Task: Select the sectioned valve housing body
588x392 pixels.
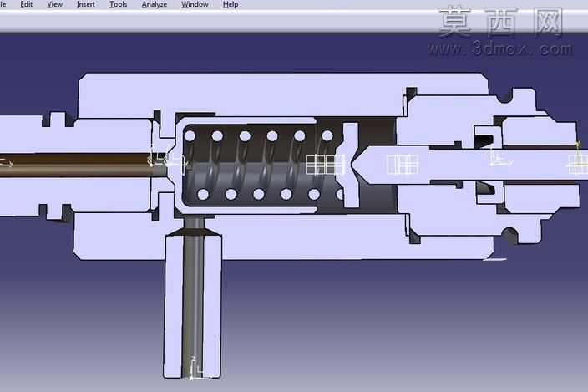Action: click(x=283, y=94)
